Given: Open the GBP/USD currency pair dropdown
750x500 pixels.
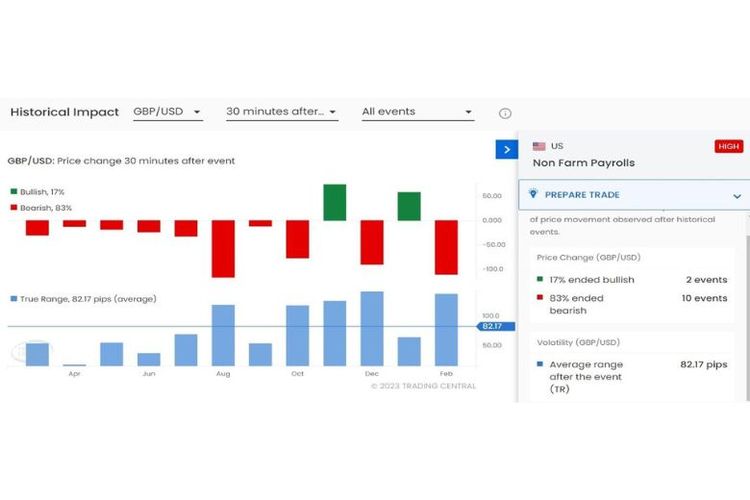Looking at the screenshot, I should click(168, 112).
